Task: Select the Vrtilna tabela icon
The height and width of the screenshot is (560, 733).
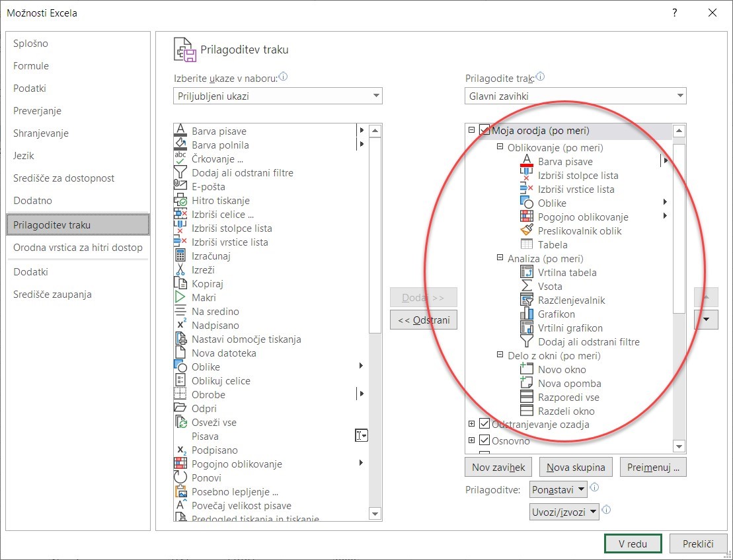Action: tap(527, 272)
